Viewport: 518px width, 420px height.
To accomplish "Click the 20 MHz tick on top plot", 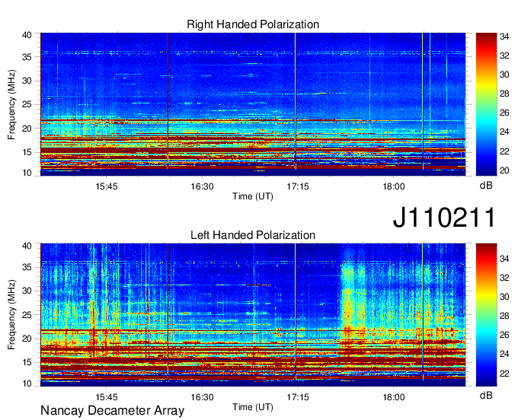I will [27, 129].
